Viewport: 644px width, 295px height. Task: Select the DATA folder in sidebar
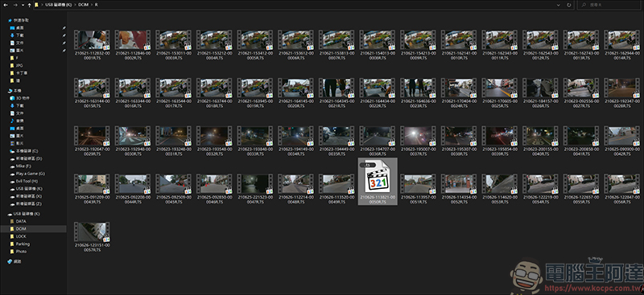pyautogui.click(x=21, y=221)
